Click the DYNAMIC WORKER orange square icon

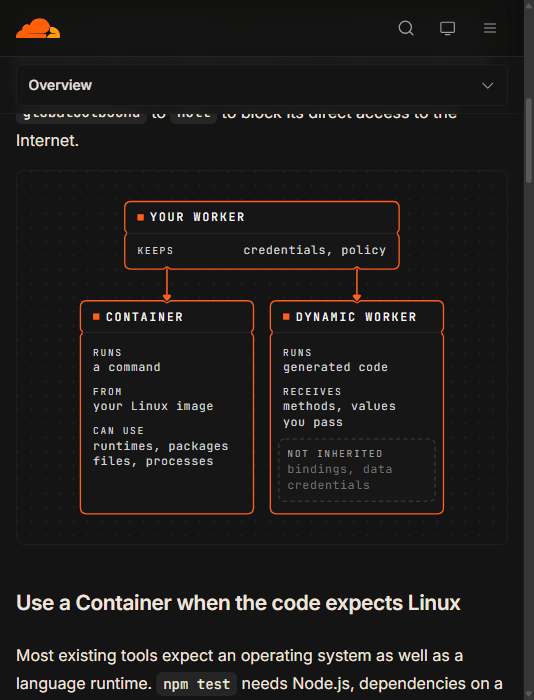(286, 317)
